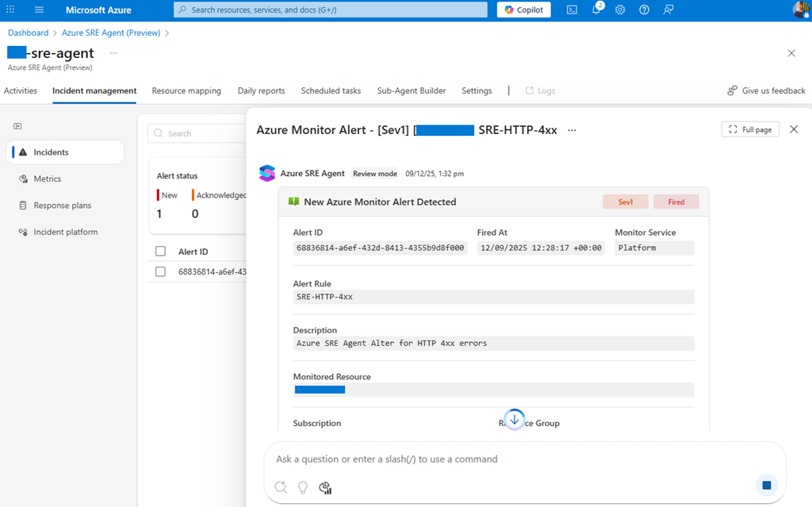Click the help question mark icon

point(644,10)
